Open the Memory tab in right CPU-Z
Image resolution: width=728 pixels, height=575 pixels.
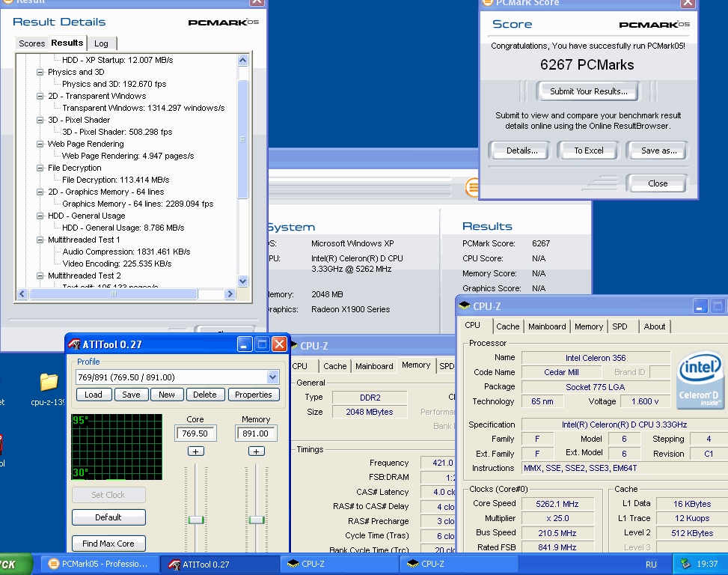(x=588, y=326)
